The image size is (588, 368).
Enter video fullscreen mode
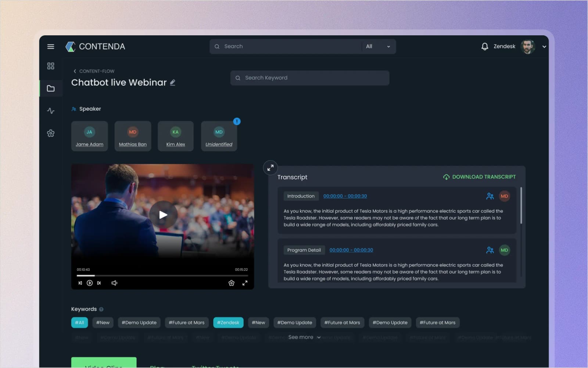pos(245,283)
